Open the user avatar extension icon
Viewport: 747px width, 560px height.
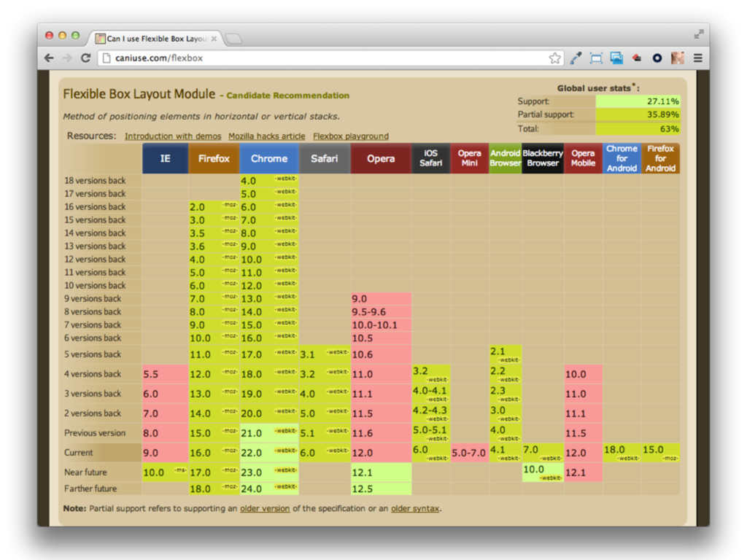tap(678, 58)
